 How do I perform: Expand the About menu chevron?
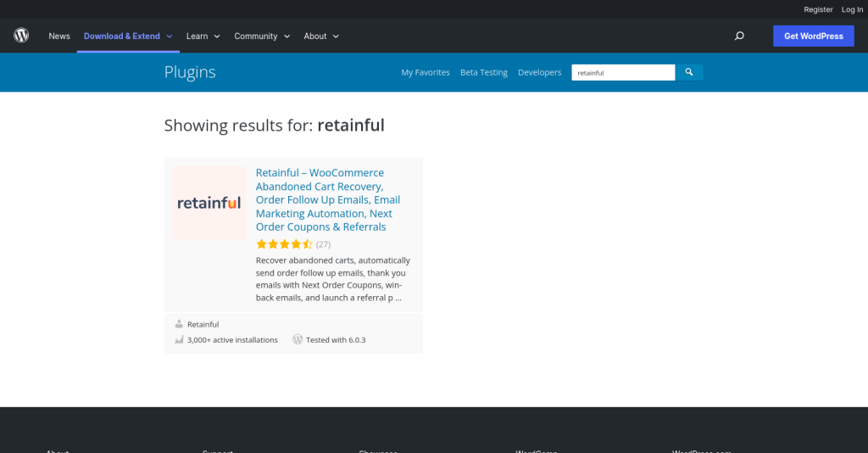tap(336, 36)
